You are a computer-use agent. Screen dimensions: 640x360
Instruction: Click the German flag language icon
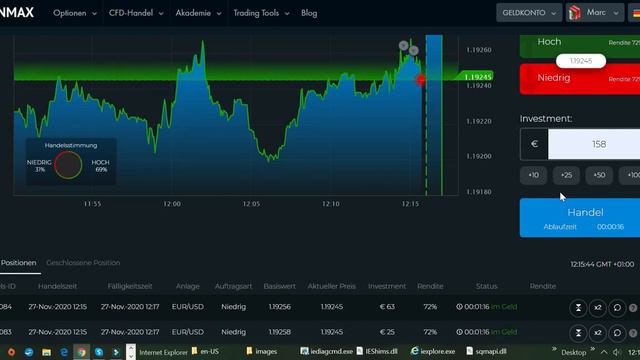click(x=636, y=13)
